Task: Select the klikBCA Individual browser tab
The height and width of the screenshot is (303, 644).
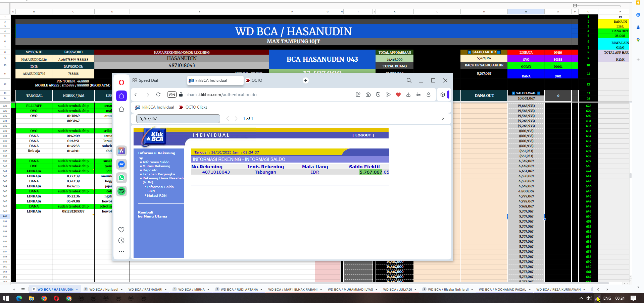Action: coord(215,80)
